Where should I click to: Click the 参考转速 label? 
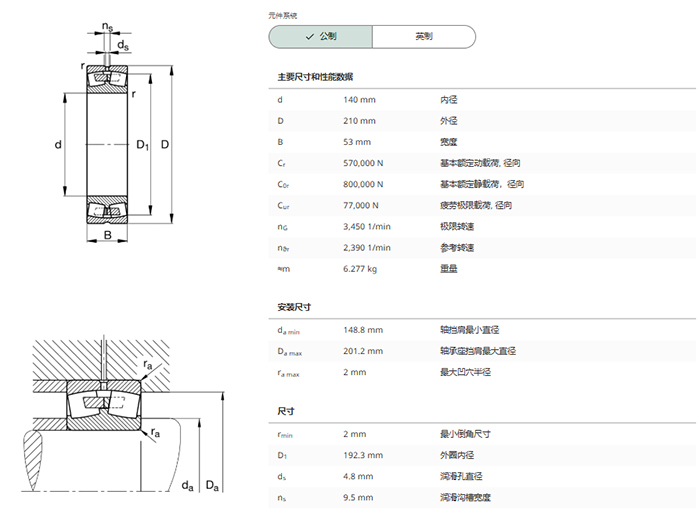[x=457, y=248]
